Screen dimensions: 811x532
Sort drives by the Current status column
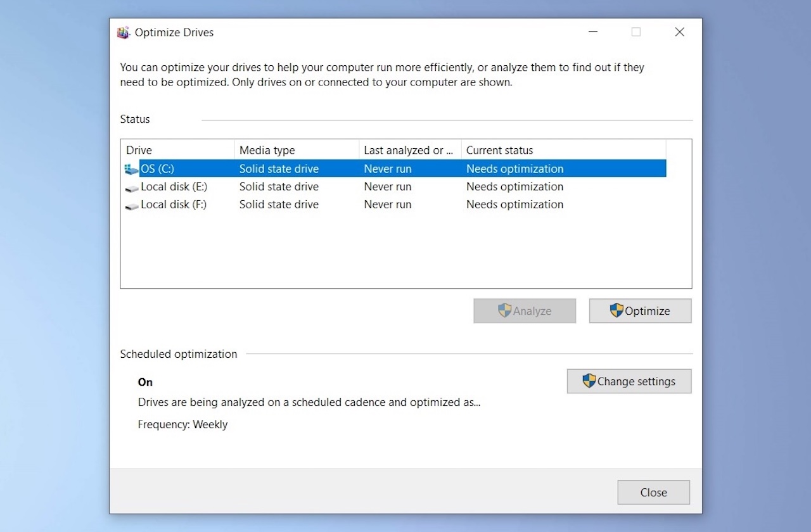[x=563, y=150]
